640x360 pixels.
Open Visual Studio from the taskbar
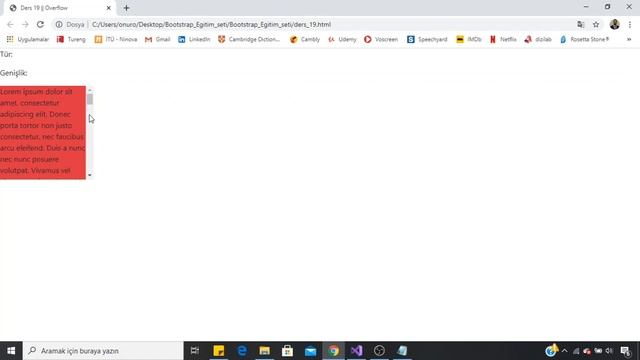pyautogui.click(x=356, y=351)
